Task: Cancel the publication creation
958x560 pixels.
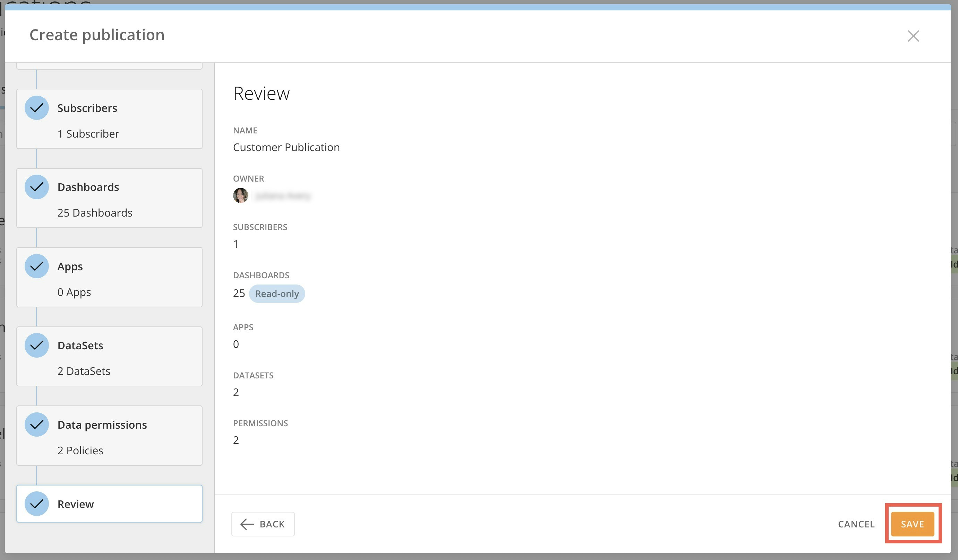Action: coord(856,524)
